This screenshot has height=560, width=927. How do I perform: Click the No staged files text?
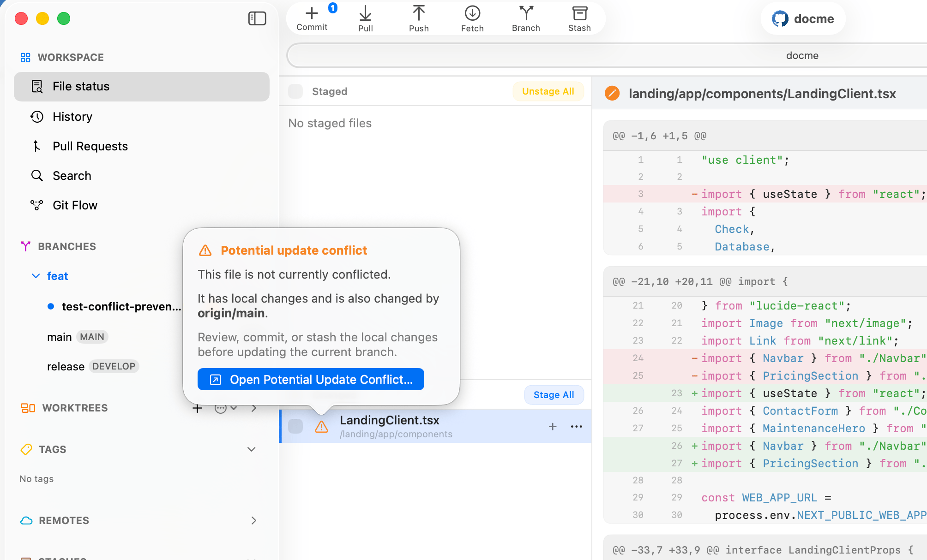(330, 123)
